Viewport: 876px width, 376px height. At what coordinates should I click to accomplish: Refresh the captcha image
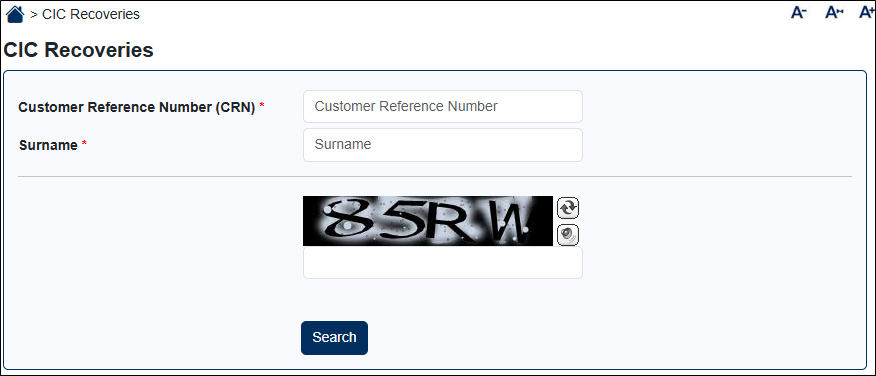568,208
